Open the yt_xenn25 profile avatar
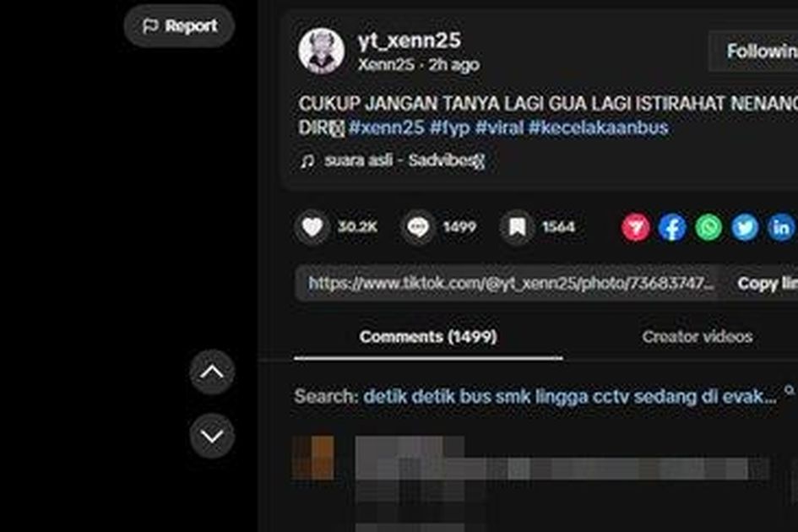Image resolution: width=798 pixels, height=532 pixels. pos(322,51)
